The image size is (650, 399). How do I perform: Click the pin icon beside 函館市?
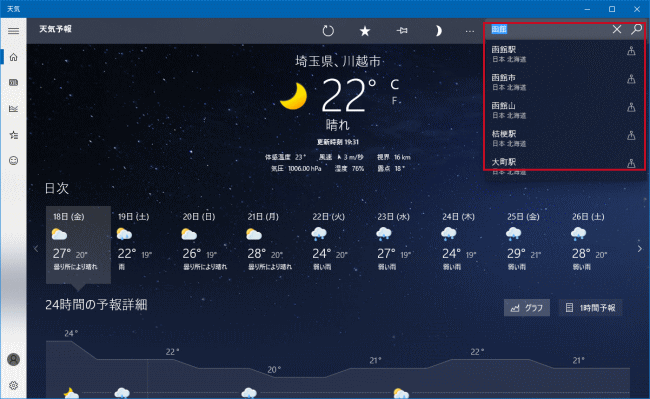click(x=631, y=79)
